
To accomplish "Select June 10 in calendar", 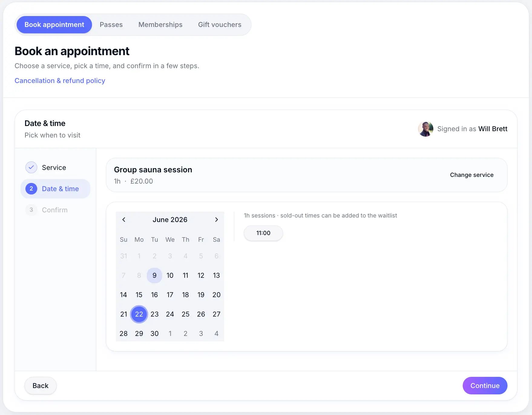I will click(x=170, y=275).
